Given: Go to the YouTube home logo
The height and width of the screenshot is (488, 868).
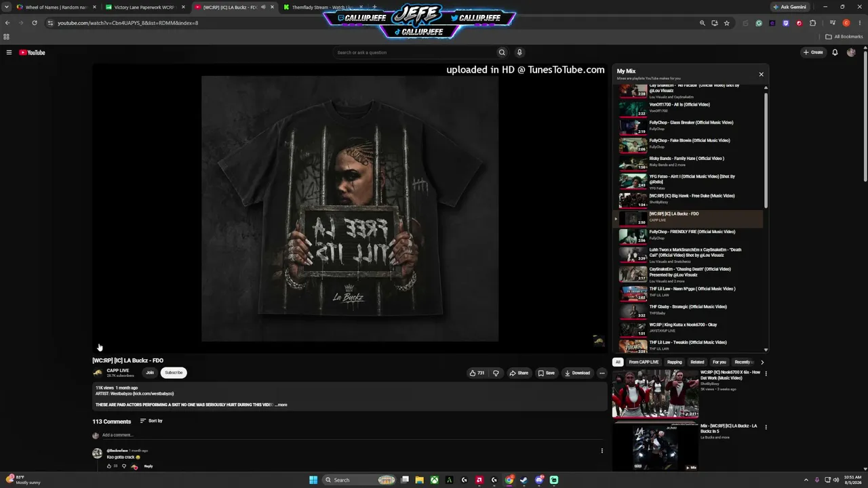Looking at the screenshot, I should (x=32, y=52).
